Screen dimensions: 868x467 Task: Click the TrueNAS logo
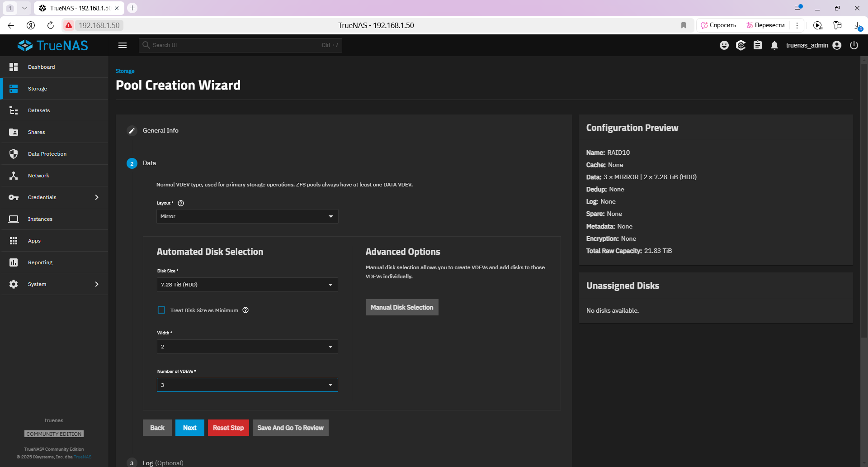[53, 45]
